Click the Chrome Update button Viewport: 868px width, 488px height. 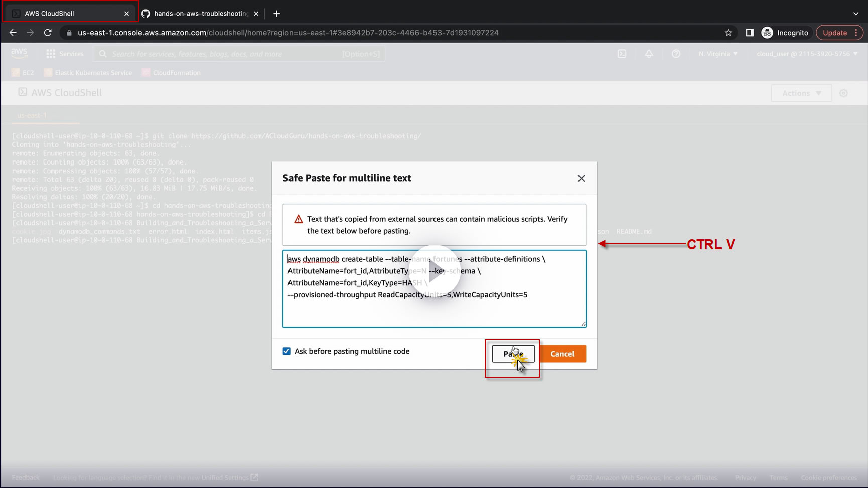pyautogui.click(x=835, y=33)
